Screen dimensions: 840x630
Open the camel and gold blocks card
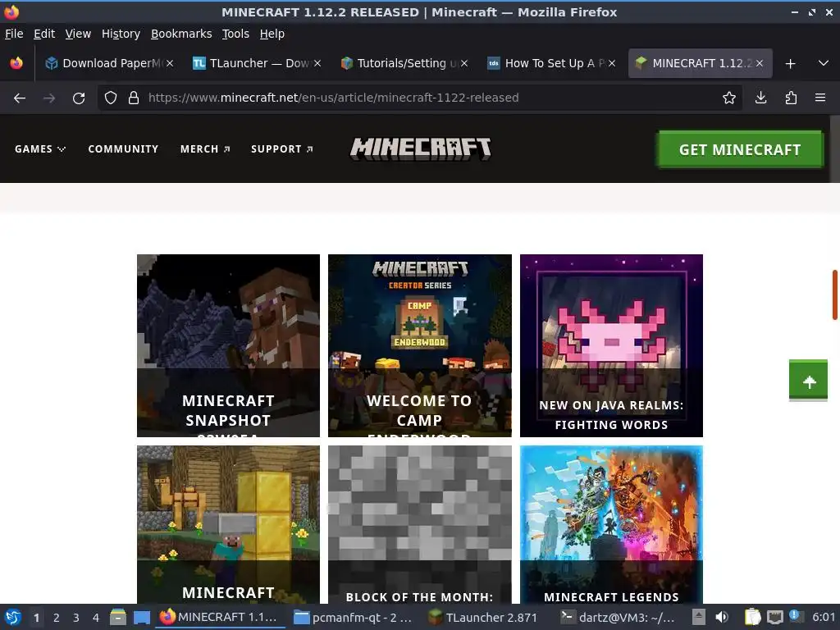228,524
